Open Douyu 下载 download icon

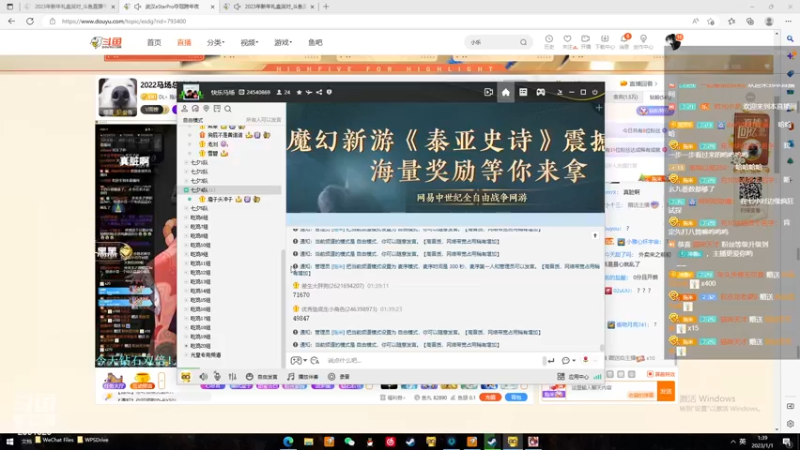click(x=605, y=42)
